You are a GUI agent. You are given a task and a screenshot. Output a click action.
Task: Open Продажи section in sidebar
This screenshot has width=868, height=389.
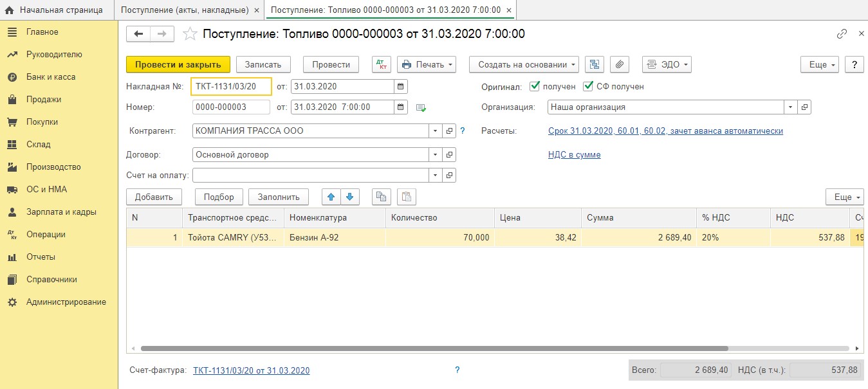(59, 100)
